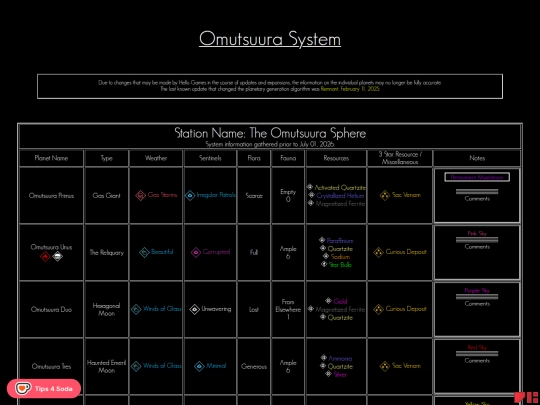Click the Sac Venom icon in Omutsuura Primus row

385,195
